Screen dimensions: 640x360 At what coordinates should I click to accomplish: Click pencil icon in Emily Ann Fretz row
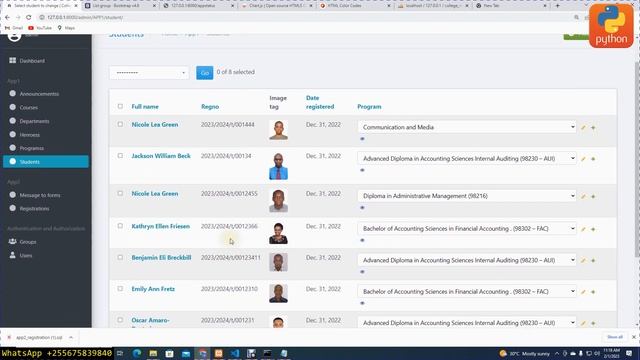pyautogui.click(x=583, y=292)
